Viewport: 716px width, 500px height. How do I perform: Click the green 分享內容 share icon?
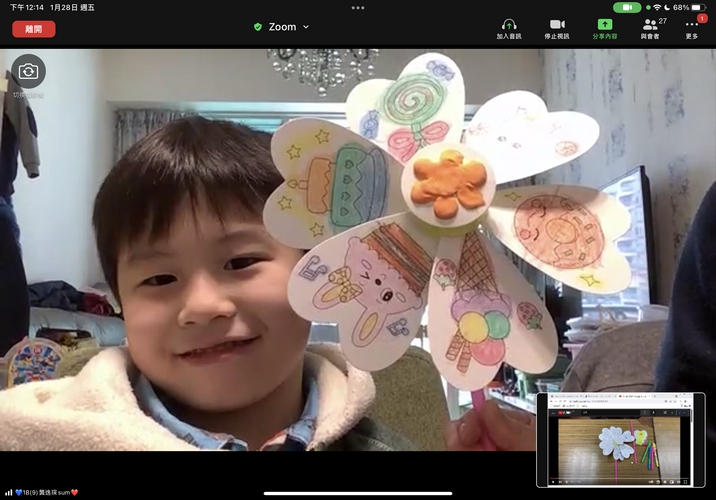pyautogui.click(x=604, y=24)
